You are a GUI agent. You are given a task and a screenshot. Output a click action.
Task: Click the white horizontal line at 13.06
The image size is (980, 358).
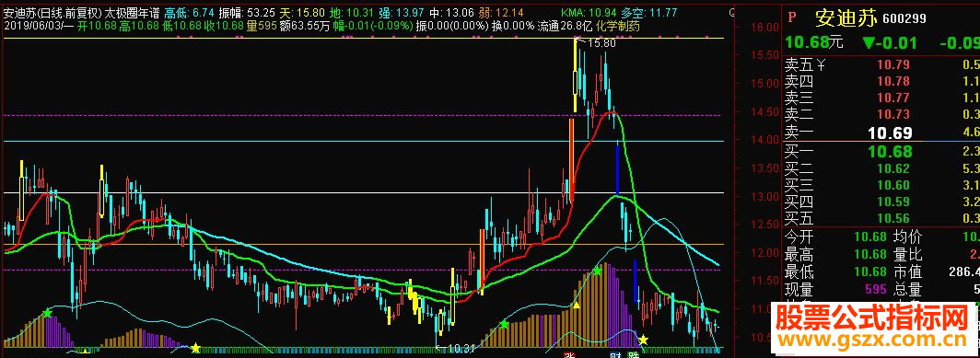(363, 193)
